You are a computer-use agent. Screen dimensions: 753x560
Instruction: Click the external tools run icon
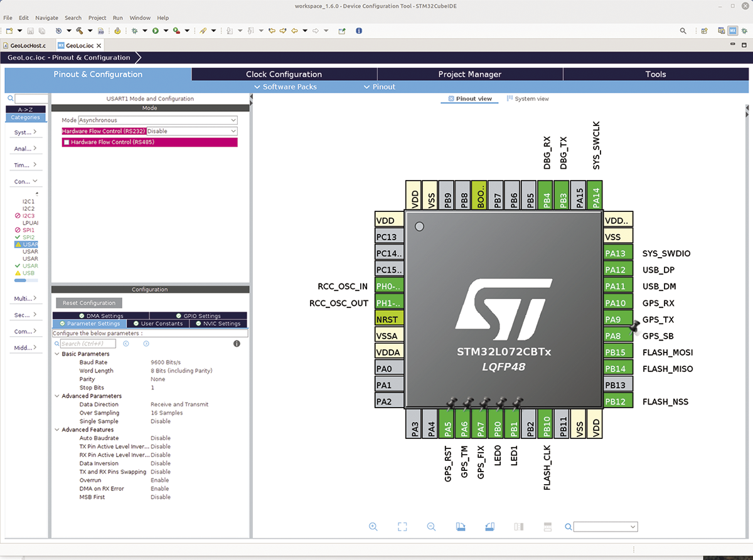point(176,30)
